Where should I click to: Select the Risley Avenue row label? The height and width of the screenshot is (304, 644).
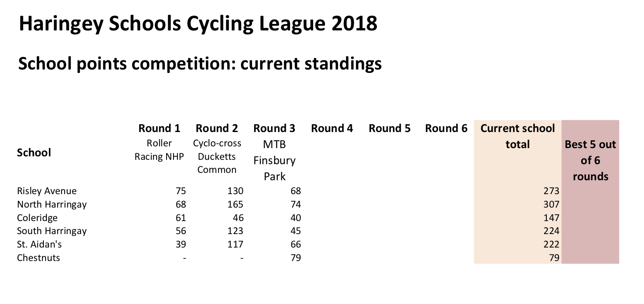pyautogui.click(x=47, y=191)
